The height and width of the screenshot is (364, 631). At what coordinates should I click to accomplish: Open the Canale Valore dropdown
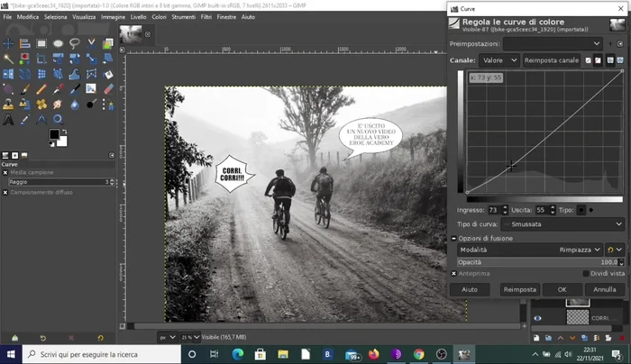[x=499, y=60]
